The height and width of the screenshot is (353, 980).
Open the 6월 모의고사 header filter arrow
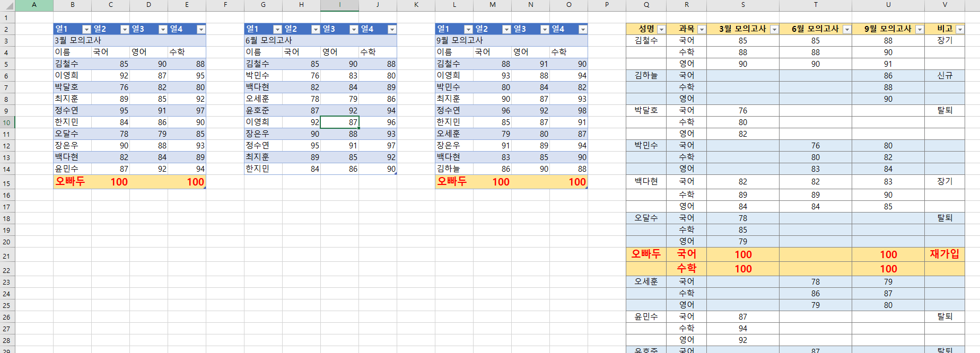(847, 29)
